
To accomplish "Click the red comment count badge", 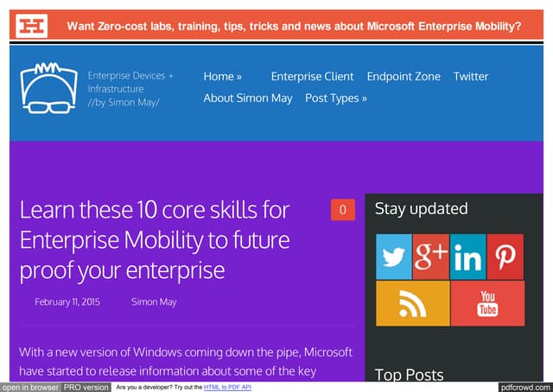I will point(342,210).
